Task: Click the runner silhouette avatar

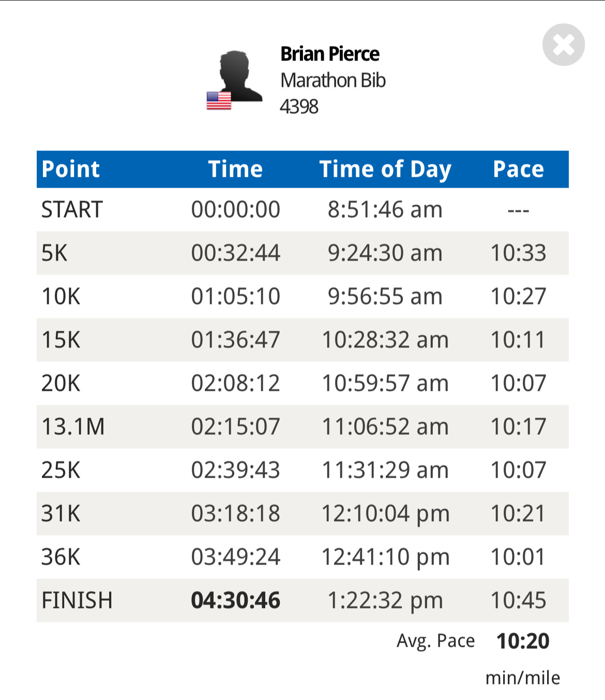Action: [239, 76]
